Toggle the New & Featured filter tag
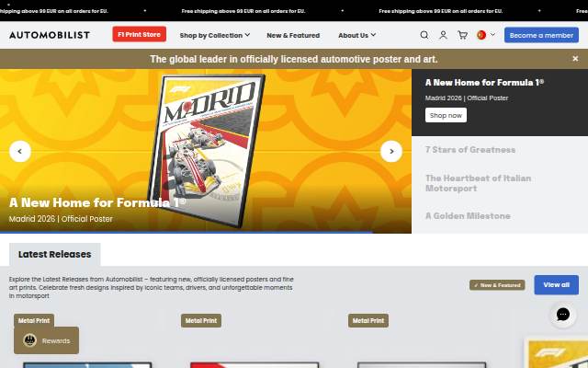Viewport: 588px width, 368px height. coord(497,285)
